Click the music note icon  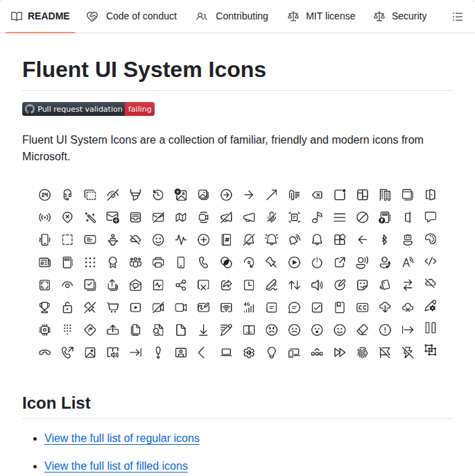click(x=317, y=217)
